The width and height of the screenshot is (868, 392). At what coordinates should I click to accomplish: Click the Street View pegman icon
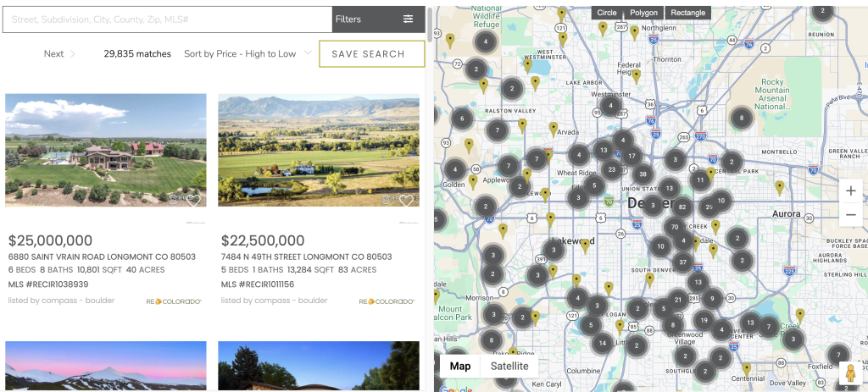point(849,373)
